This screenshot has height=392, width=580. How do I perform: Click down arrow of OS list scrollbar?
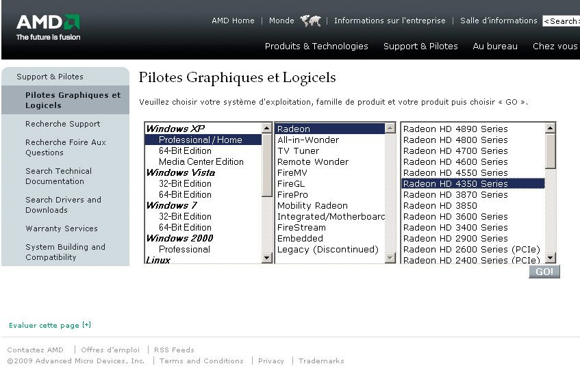[x=266, y=257]
